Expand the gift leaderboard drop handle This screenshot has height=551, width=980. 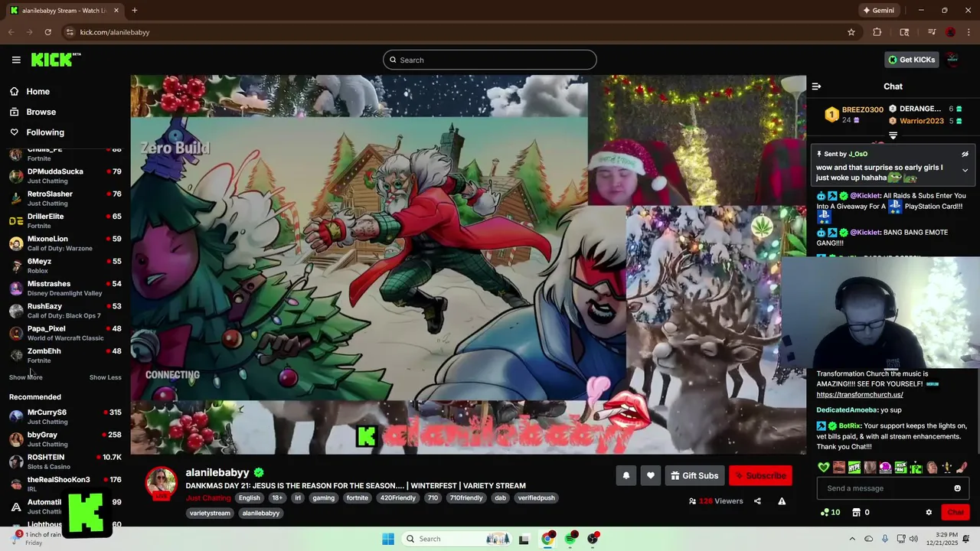coord(893,135)
